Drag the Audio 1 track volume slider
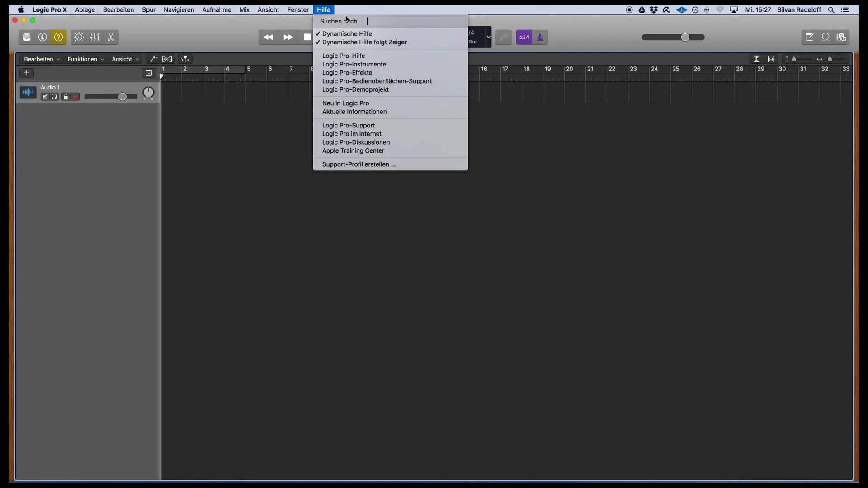The image size is (868, 488). point(122,97)
